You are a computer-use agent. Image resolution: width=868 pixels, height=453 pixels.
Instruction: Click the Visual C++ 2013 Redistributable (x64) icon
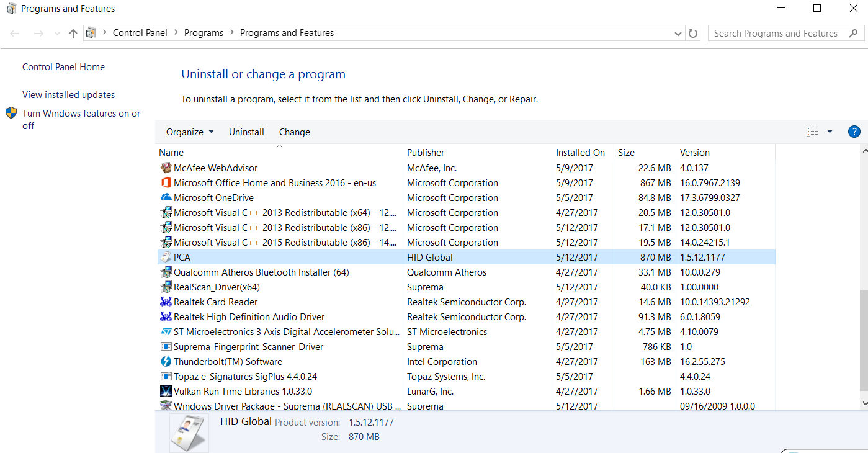tap(166, 213)
